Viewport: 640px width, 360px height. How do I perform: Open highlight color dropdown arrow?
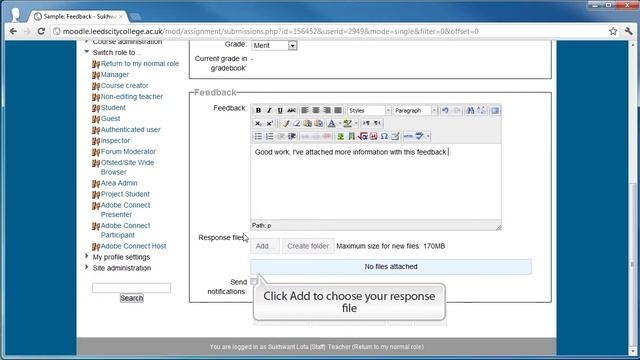pyautogui.click(x=356, y=123)
